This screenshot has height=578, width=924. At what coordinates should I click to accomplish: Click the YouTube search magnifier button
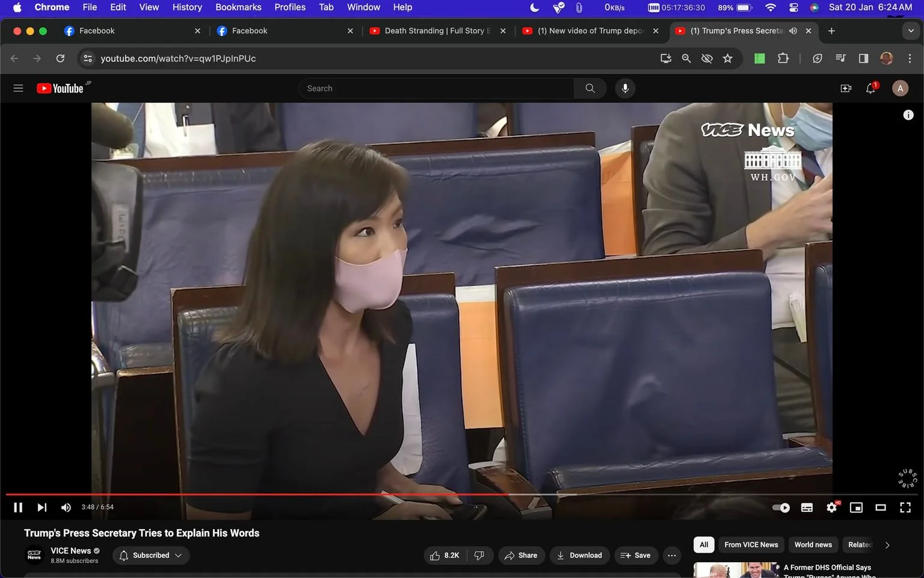point(590,89)
